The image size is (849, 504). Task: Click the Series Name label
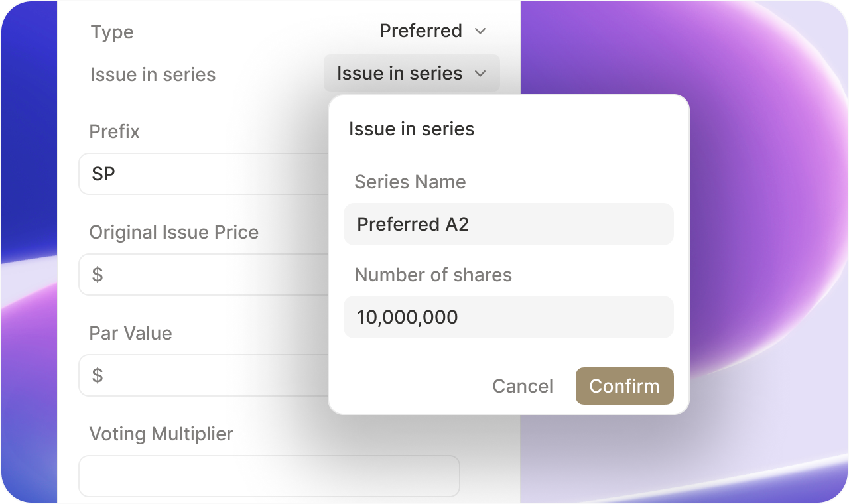point(410,182)
